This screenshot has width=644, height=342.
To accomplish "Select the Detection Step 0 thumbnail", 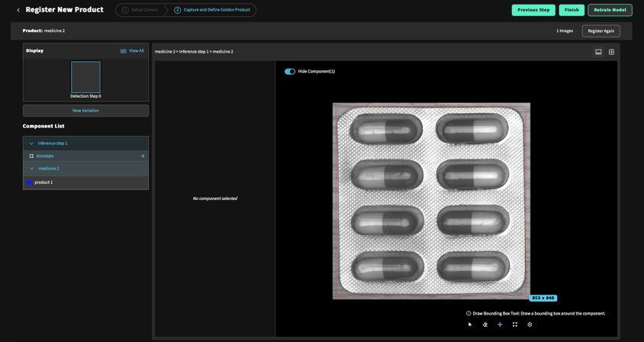I will pos(85,77).
